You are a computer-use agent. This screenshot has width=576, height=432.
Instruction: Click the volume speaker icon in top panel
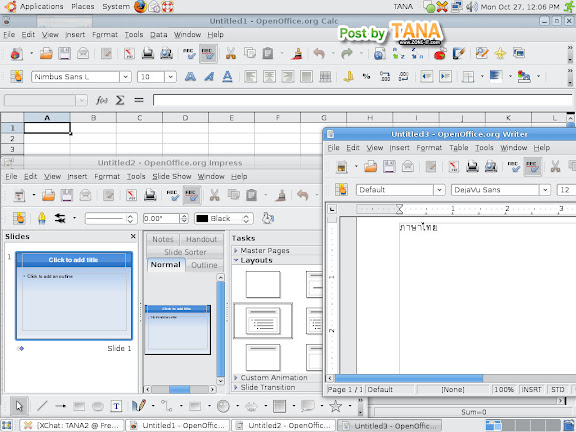coord(472,7)
